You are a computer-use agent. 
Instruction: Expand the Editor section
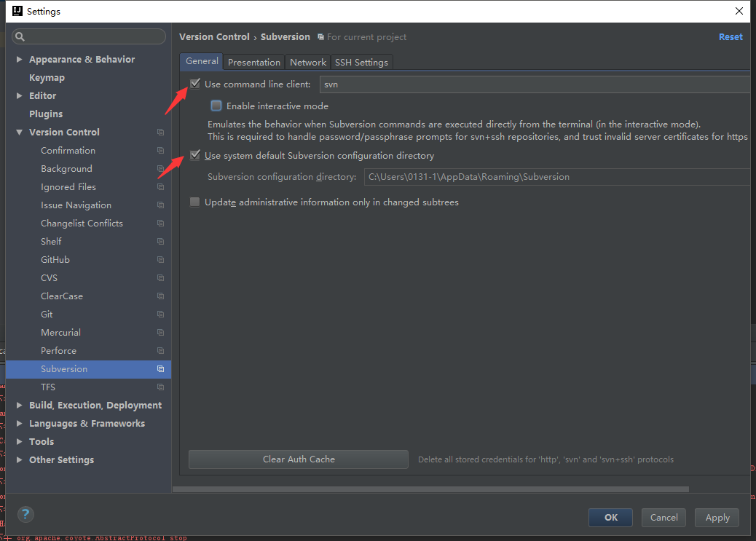click(19, 96)
